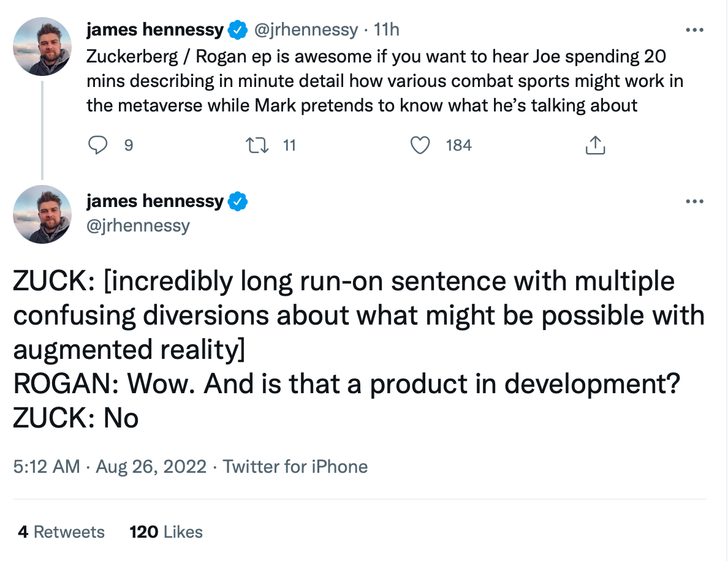Open the 11h timestamp link
This screenshot has height=561, width=728.
click(x=387, y=29)
